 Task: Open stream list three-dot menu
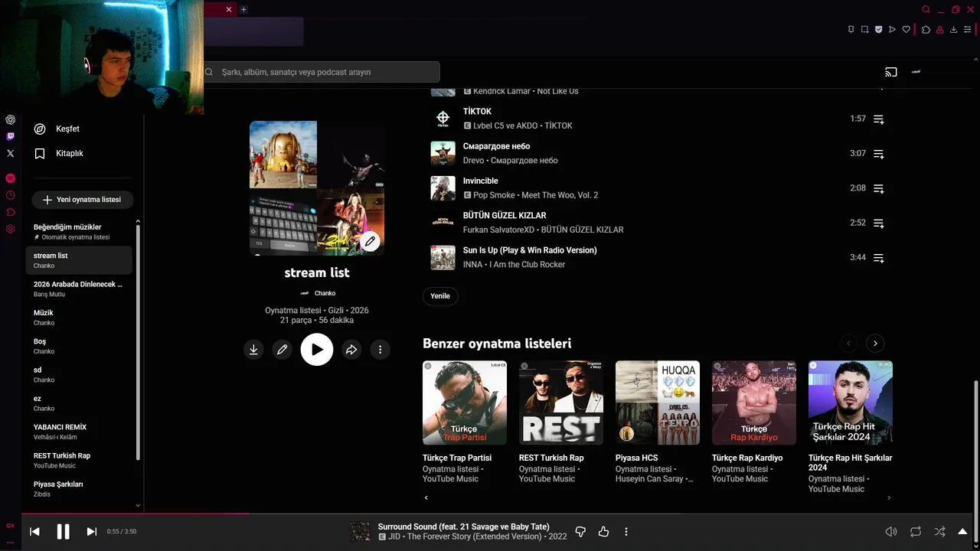pyautogui.click(x=381, y=350)
